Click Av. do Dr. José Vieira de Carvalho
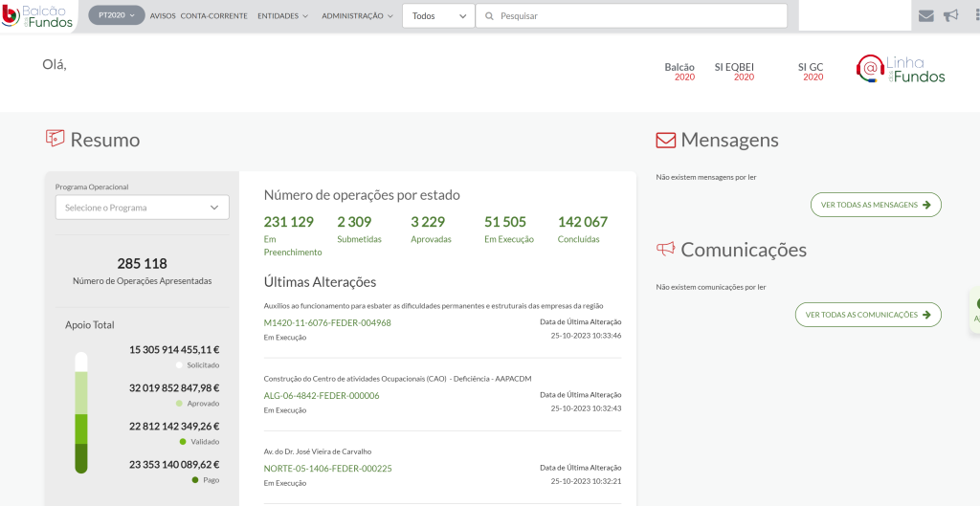 coord(320,451)
